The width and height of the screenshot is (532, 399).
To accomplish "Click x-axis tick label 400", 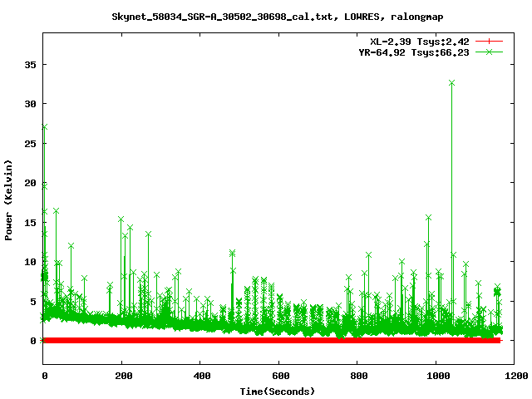I will (201, 376).
